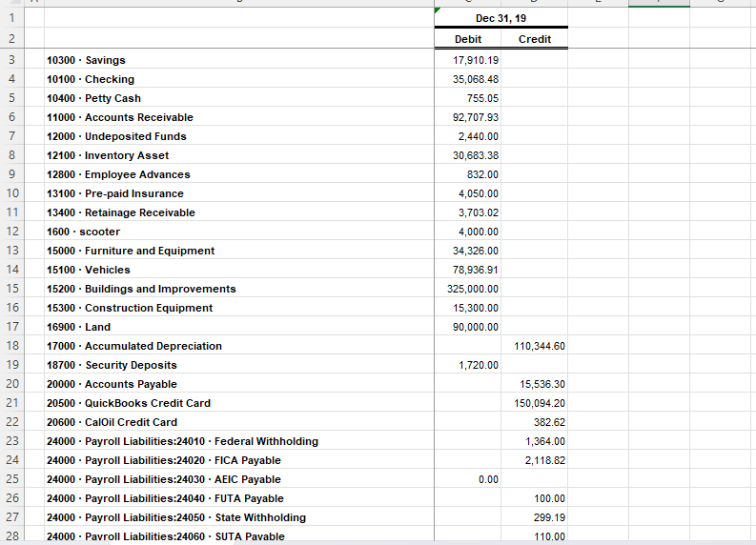
Task: Select the credit value 15,536.30
Action: pyautogui.click(x=534, y=384)
